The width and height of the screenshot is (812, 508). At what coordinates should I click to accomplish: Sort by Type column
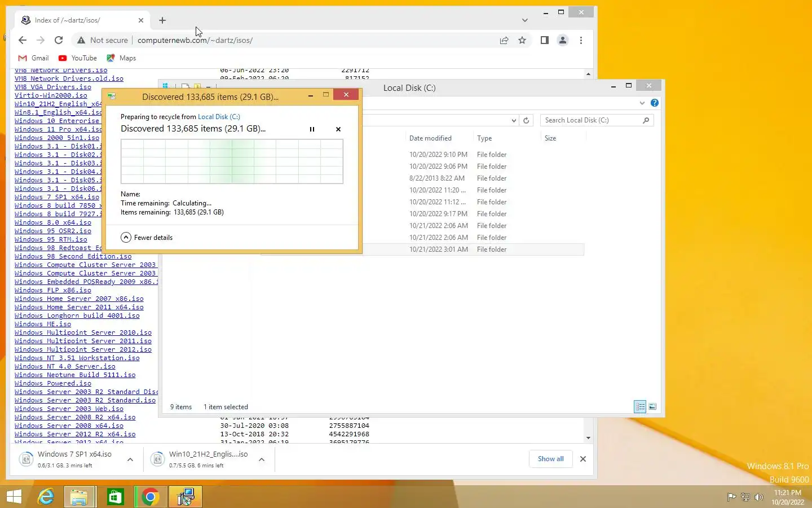(484, 138)
